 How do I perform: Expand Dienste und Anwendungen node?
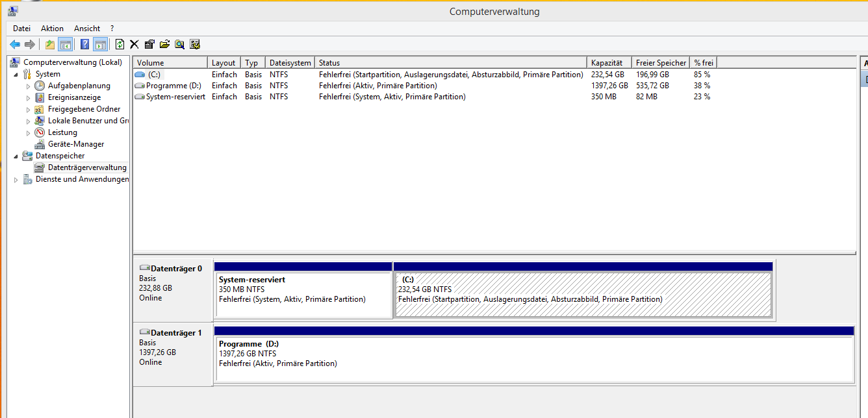click(16, 180)
